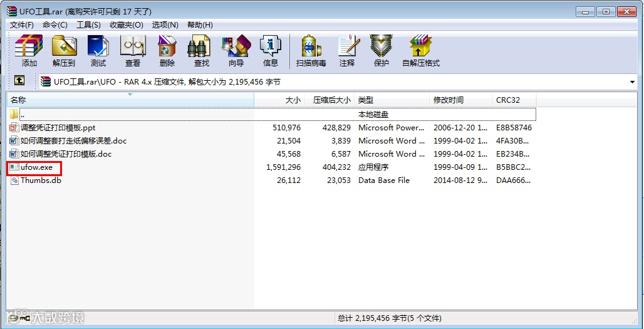Click the 保护 (Protect) shield icon
Image resolution: width=644 pixels, height=329 pixels.
381,45
